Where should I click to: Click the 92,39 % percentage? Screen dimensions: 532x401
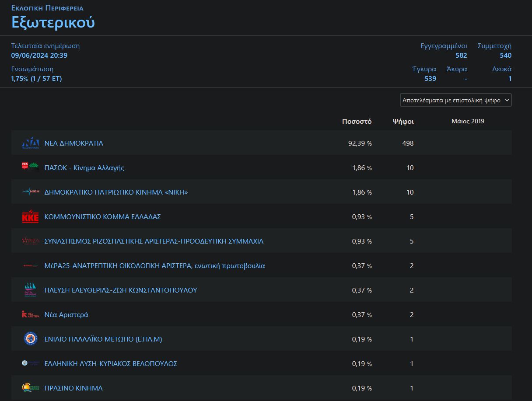click(360, 143)
